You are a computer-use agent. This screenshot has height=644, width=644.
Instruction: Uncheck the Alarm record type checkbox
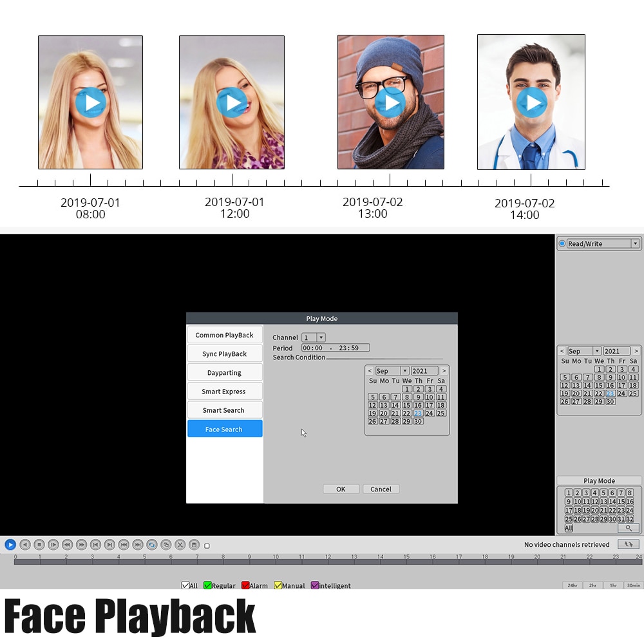pyautogui.click(x=245, y=585)
